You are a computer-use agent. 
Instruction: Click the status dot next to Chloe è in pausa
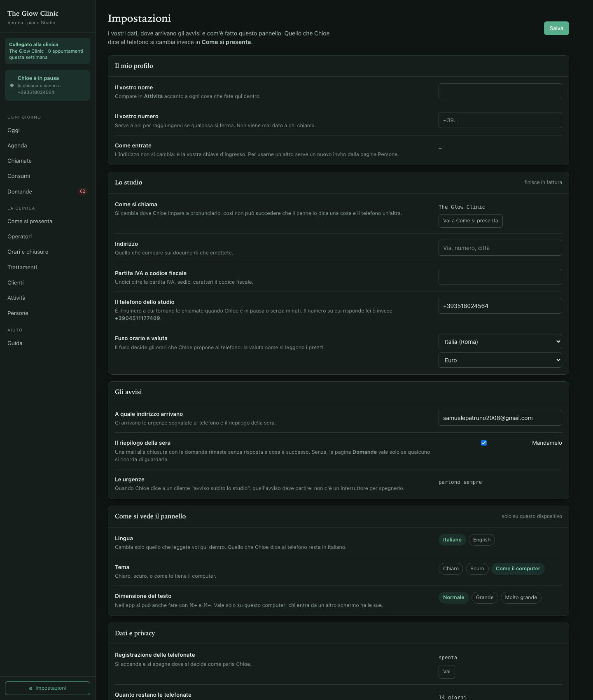tap(12, 85)
